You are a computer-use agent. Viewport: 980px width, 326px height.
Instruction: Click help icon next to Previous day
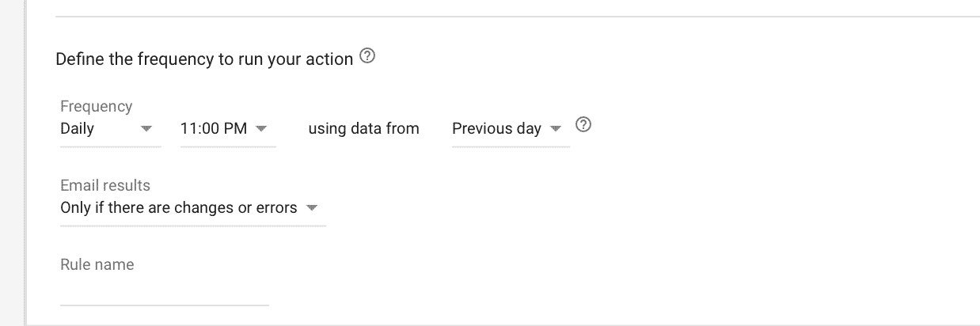(583, 126)
